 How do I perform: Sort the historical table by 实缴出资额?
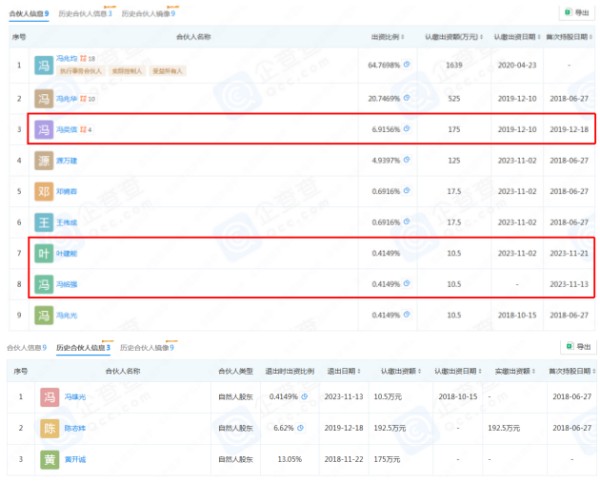click(533, 371)
